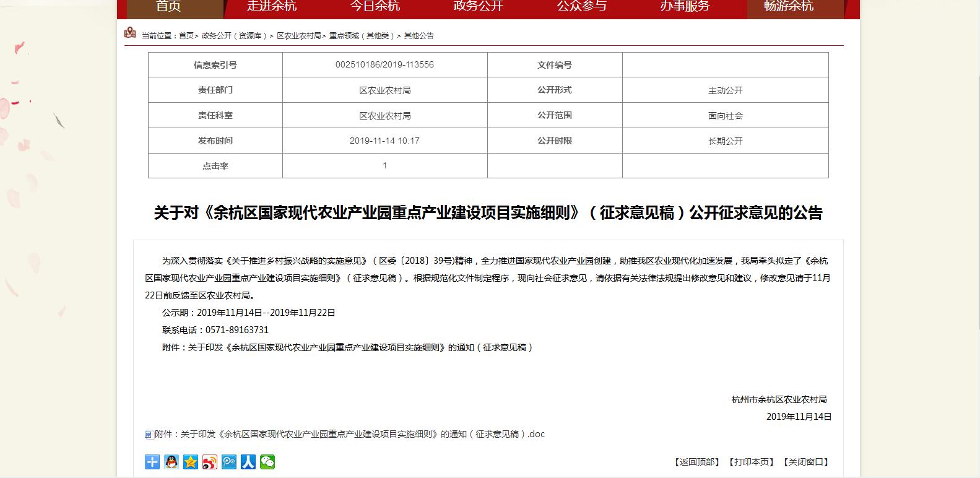Go to the 区农业农村局 breadcrumb link
The image size is (980, 478).
pos(299,36)
